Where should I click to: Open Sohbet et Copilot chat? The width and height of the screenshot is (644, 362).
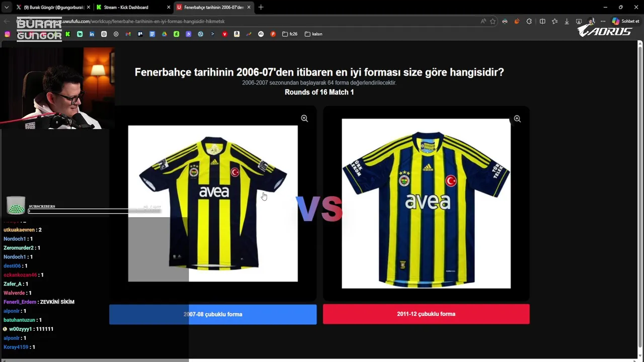(625, 21)
